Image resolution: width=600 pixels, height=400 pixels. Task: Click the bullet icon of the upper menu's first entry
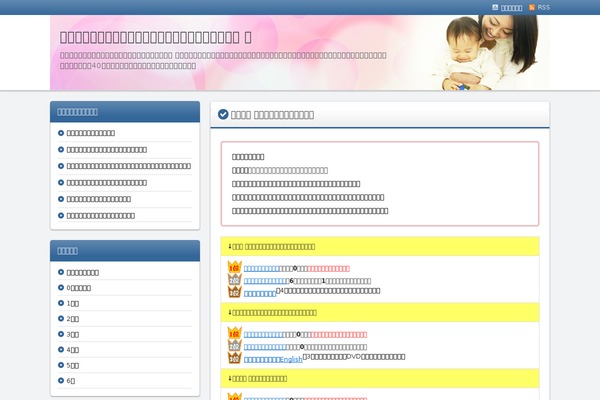pyautogui.click(x=61, y=133)
